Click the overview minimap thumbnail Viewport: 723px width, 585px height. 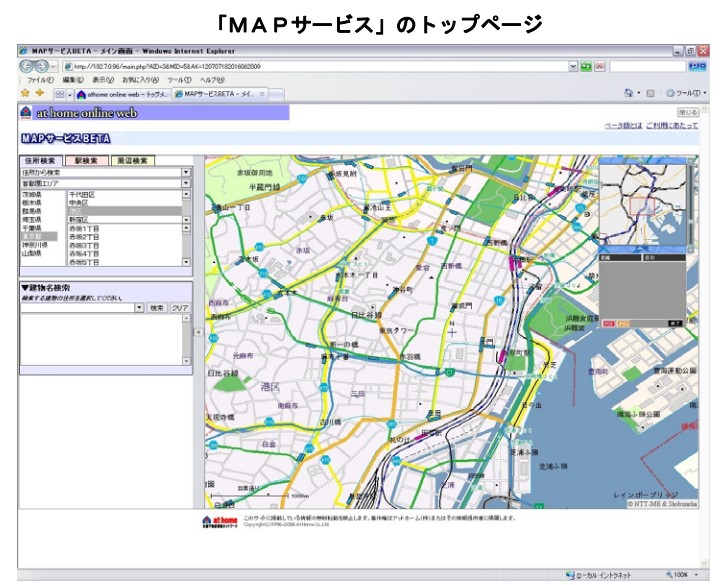pos(642,204)
